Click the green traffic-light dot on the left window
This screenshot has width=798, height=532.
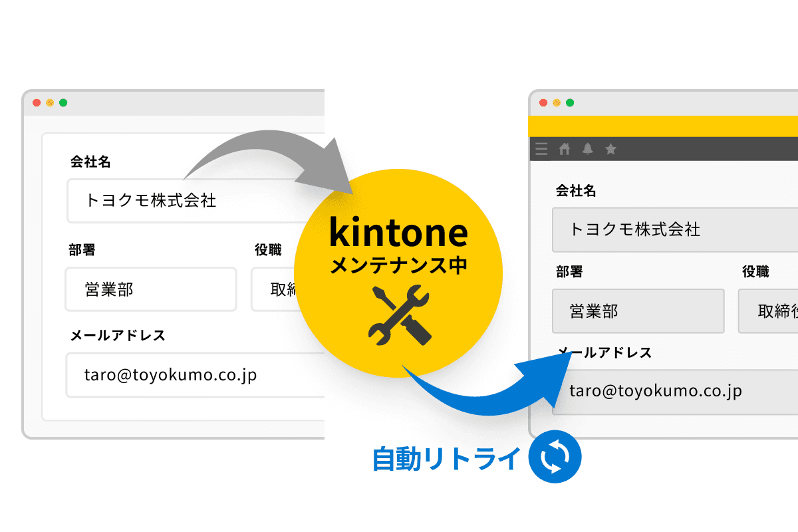pyautogui.click(x=63, y=104)
